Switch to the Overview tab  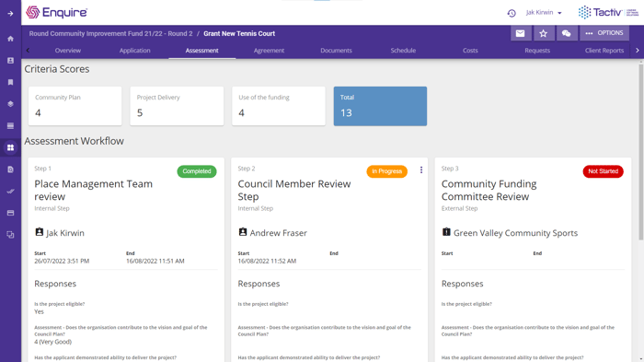(68, 51)
